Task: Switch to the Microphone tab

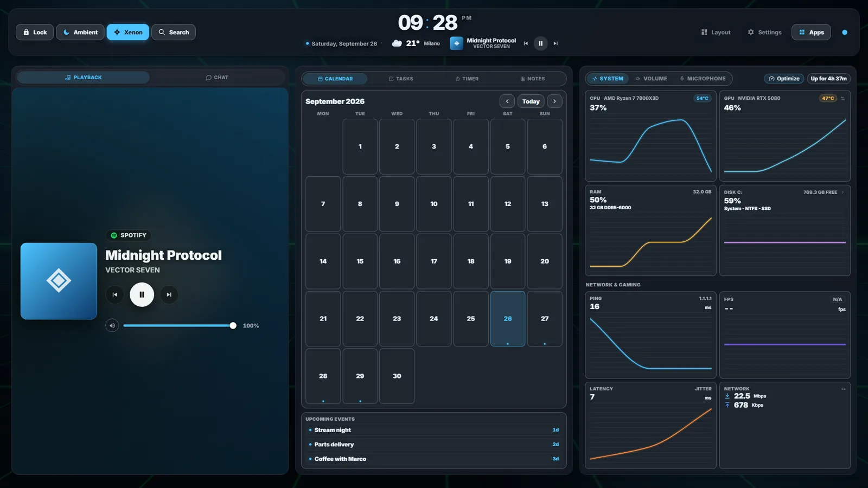Action: (x=703, y=79)
